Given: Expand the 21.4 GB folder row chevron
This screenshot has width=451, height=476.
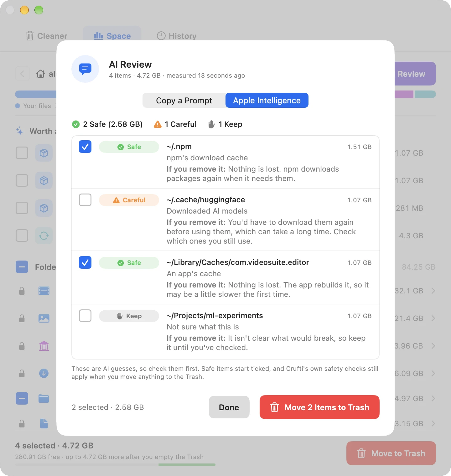Looking at the screenshot, I should point(433,318).
